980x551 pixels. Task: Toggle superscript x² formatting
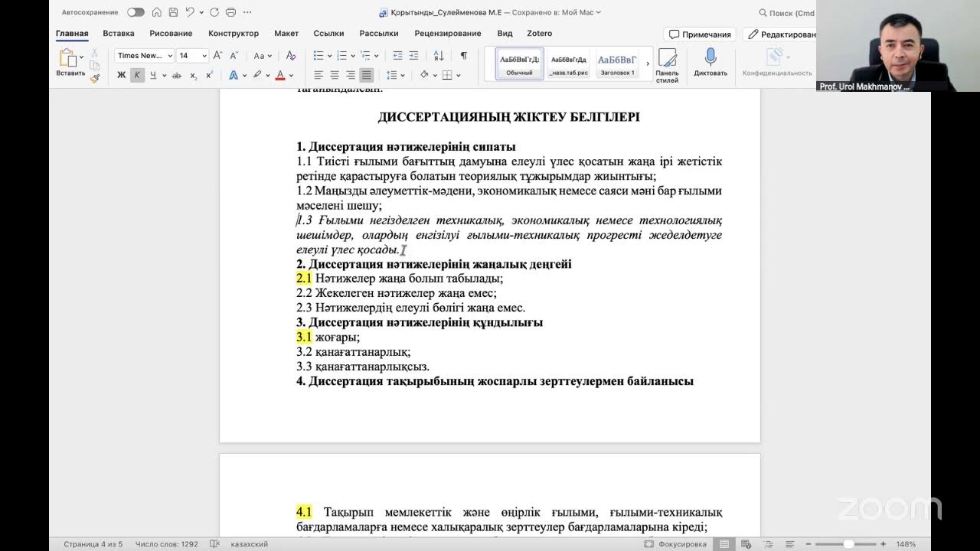click(209, 75)
